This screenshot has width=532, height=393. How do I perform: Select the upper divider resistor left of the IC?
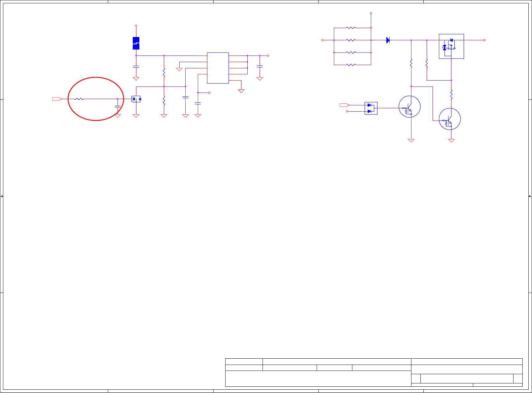click(164, 73)
